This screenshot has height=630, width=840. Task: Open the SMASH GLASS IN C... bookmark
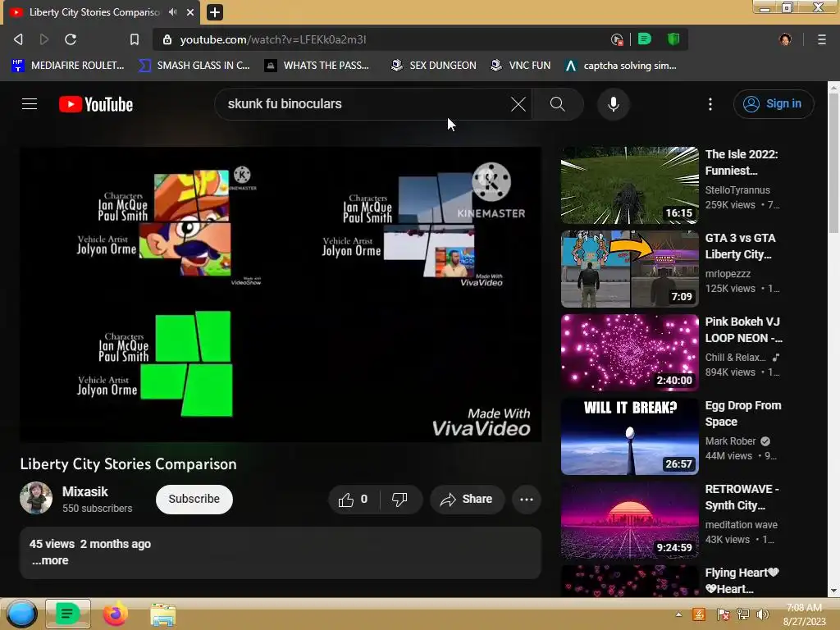click(194, 66)
